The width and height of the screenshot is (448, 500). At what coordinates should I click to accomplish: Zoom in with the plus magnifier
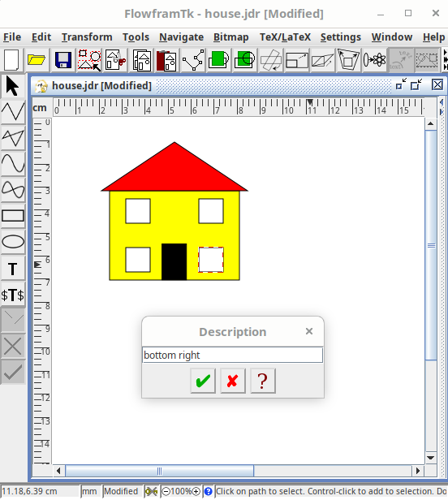[x=196, y=491]
